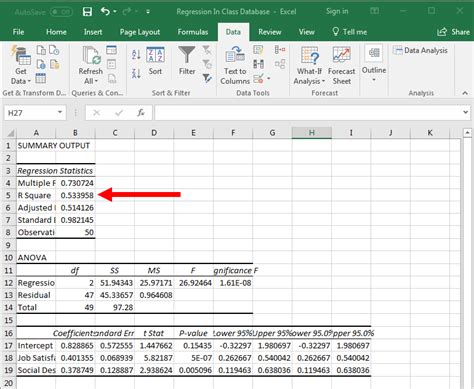This screenshot has height=389, width=474.
Task: Open the Sort dialog icon
Action: [155, 55]
